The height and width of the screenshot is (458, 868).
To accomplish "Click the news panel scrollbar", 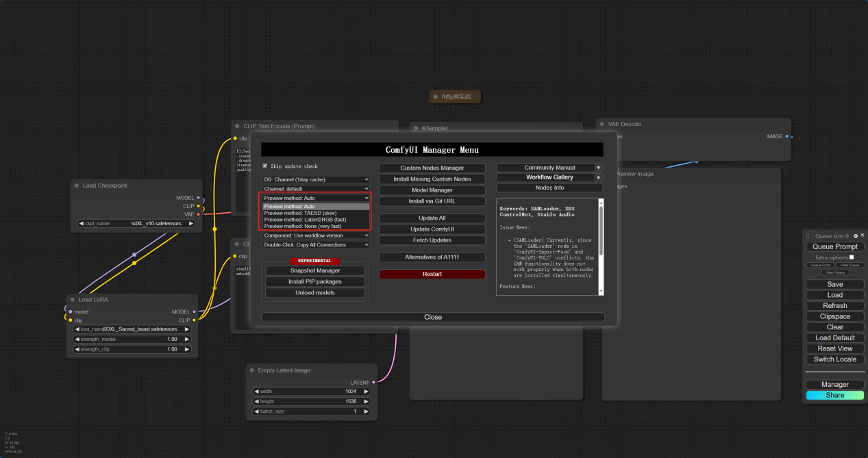I will [x=601, y=229].
